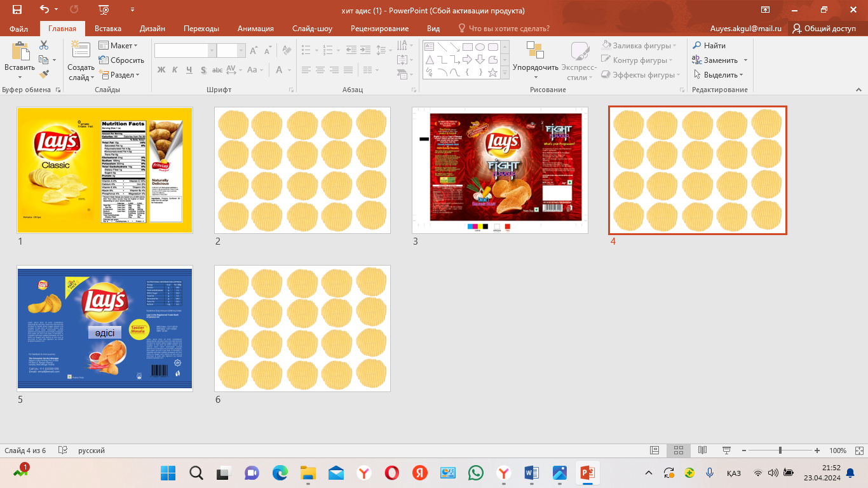Collapse the ribbon with the arrow
868x488 pixels.
click(858, 90)
